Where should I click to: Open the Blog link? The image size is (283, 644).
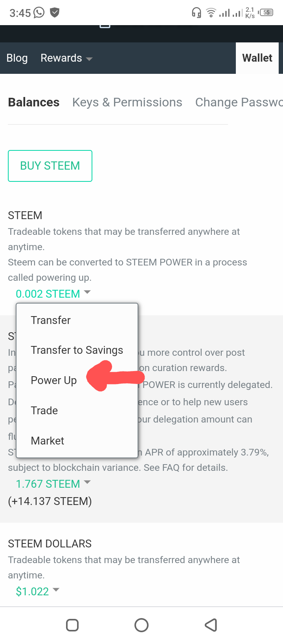17,58
